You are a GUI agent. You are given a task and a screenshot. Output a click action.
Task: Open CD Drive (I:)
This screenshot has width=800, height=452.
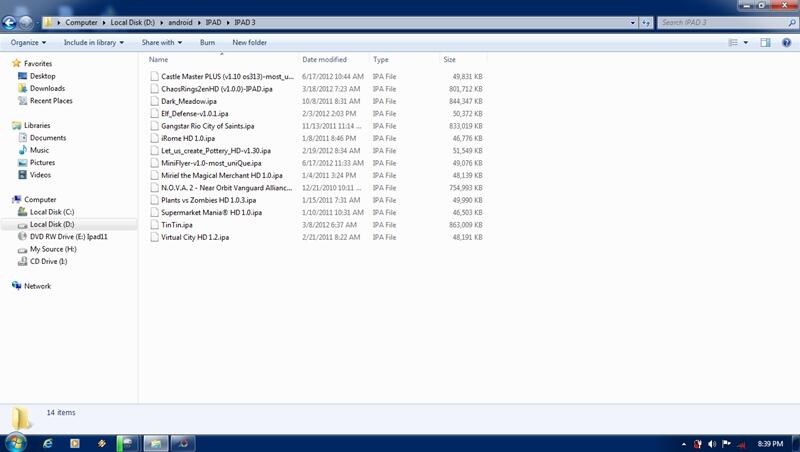48,261
